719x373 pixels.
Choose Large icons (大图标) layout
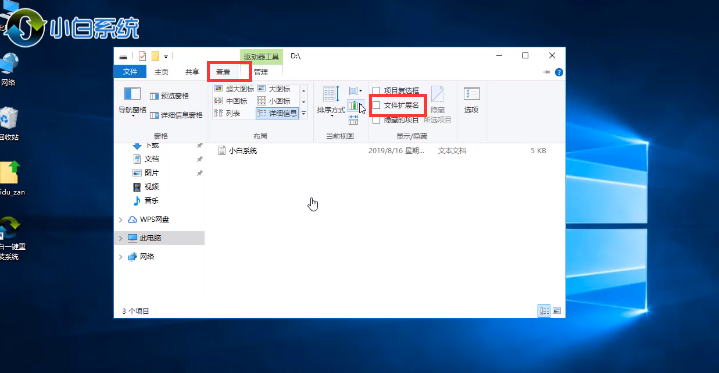pyautogui.click(x=274, y=89)
